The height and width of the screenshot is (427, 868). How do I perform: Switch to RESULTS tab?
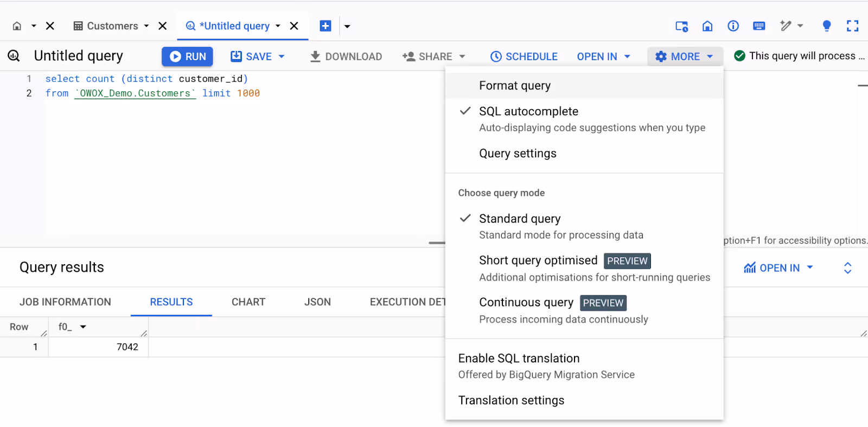point(171,302)
